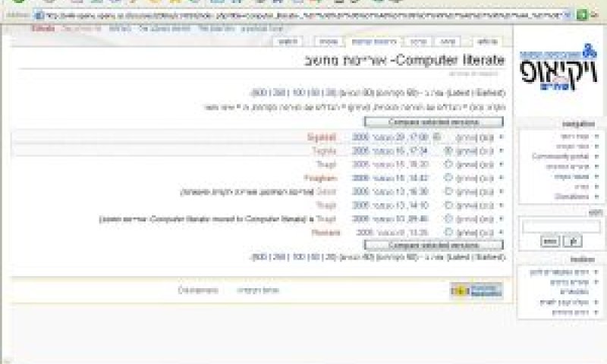The image size is (607, 364).
Task: Click Compare selected versions above the revision list
Action: point(433,122)
